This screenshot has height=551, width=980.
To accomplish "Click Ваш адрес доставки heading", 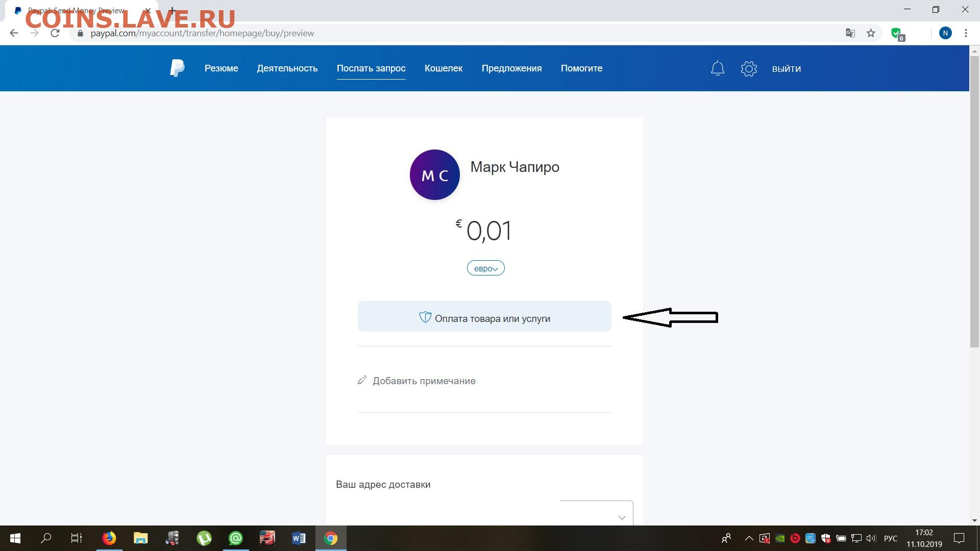I will point(383,484).
